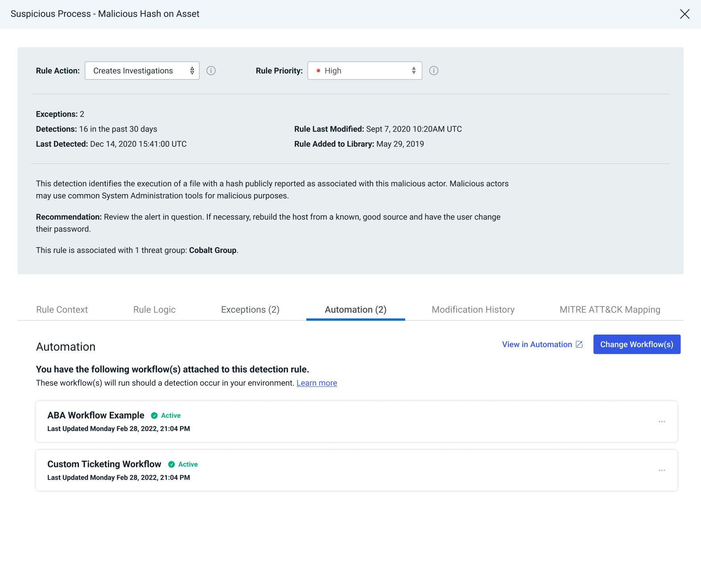The height and width of the screenshot is (588, 701).
Task: Click external link icon beside View in Automation
Action: point(579,344)
